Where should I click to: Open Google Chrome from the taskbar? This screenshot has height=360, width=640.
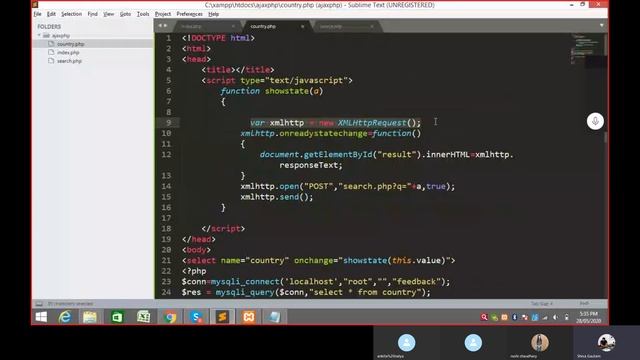click(170, 317)
